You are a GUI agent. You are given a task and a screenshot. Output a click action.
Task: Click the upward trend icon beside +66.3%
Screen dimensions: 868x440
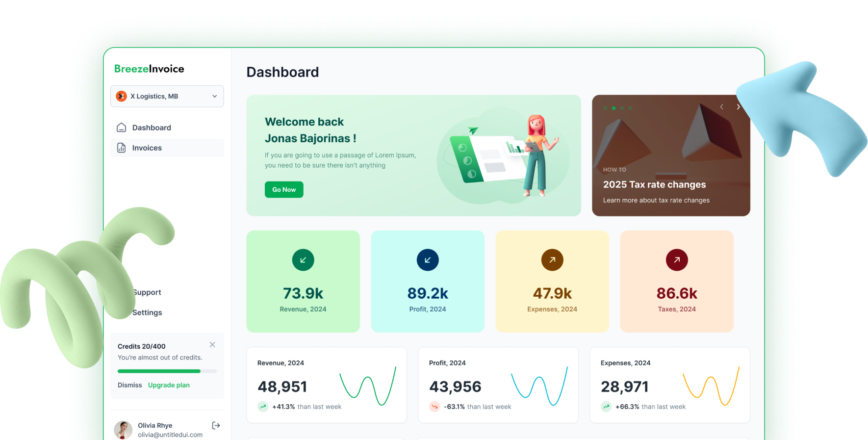coord(606,407)
